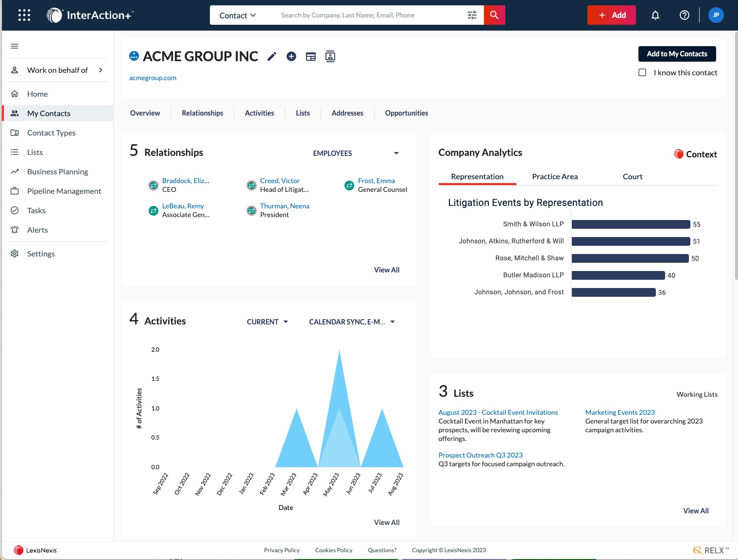Click the relationship icon next to Creed, Victor
Screen dimensions: 738x560
(252, 185)
